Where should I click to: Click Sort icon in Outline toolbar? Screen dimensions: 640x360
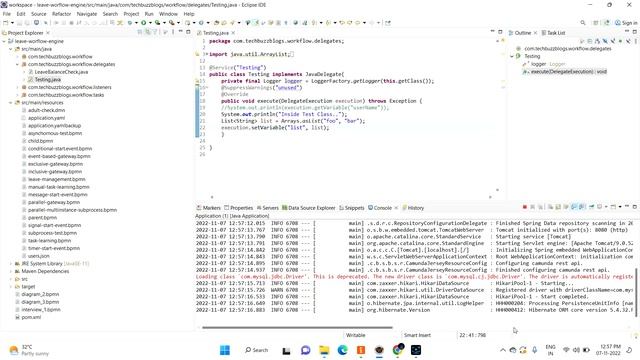[598, 41]
